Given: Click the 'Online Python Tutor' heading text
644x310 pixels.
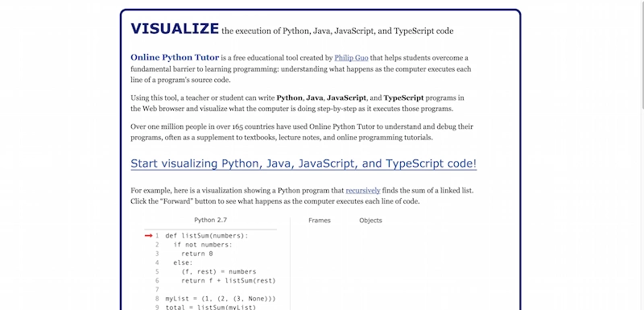Looking at the screenshot, I should (x=175, y=57).
